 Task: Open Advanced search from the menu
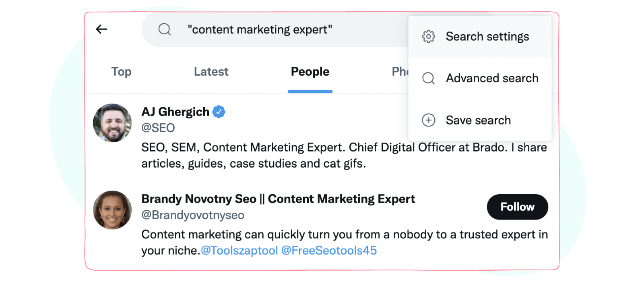492,78
